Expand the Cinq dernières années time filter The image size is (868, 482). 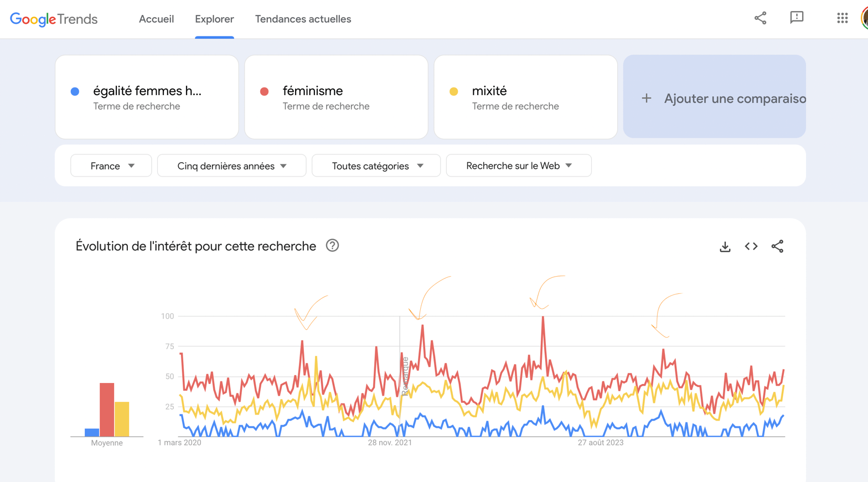point(231,166)
